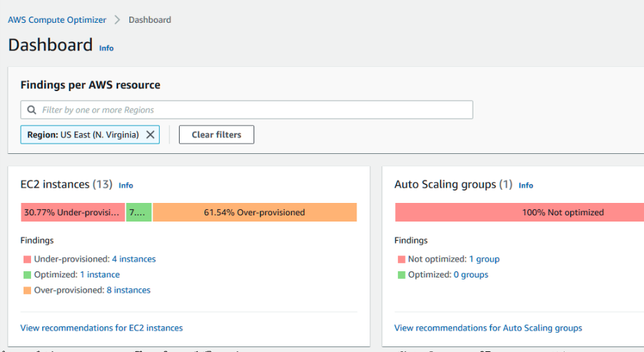View recommendations for EC2 instances
The width and height of the screenshot is (644, 352).
[x=102, y=328]
